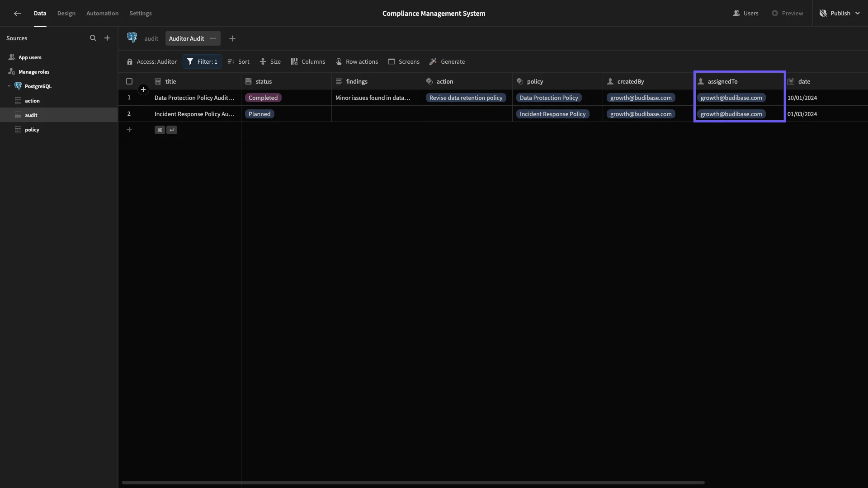Click the Completed status tag
This screenshot has width=868, height=488.
coord(263,98)
